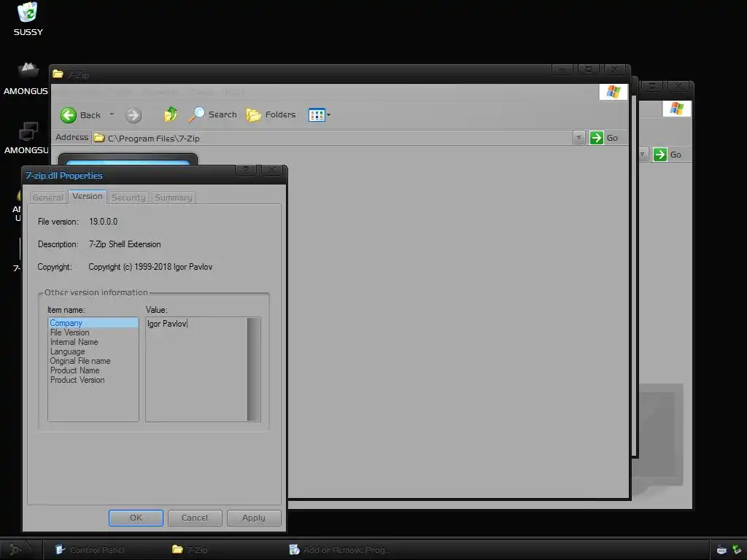Click the help question mark in Properties title
The width and height of the screenshot is (747, 560).
(246, 169)
